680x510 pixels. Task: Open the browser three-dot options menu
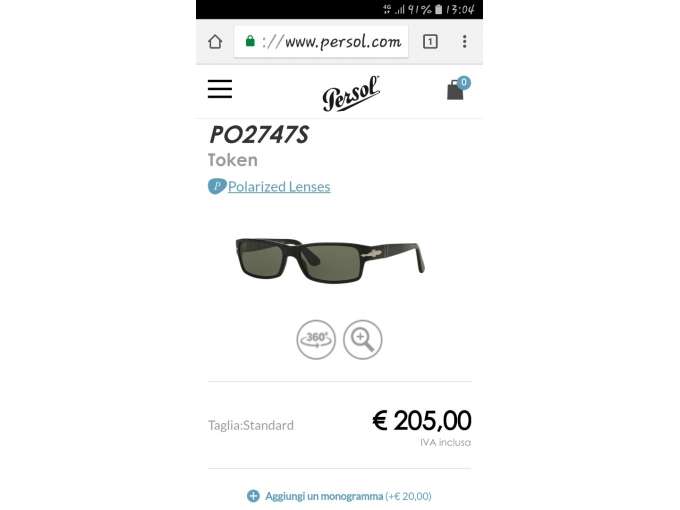(x=464, y=42)
